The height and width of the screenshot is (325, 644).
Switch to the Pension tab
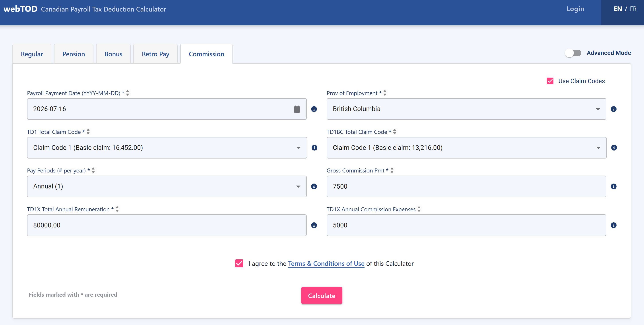coord(74,54)
